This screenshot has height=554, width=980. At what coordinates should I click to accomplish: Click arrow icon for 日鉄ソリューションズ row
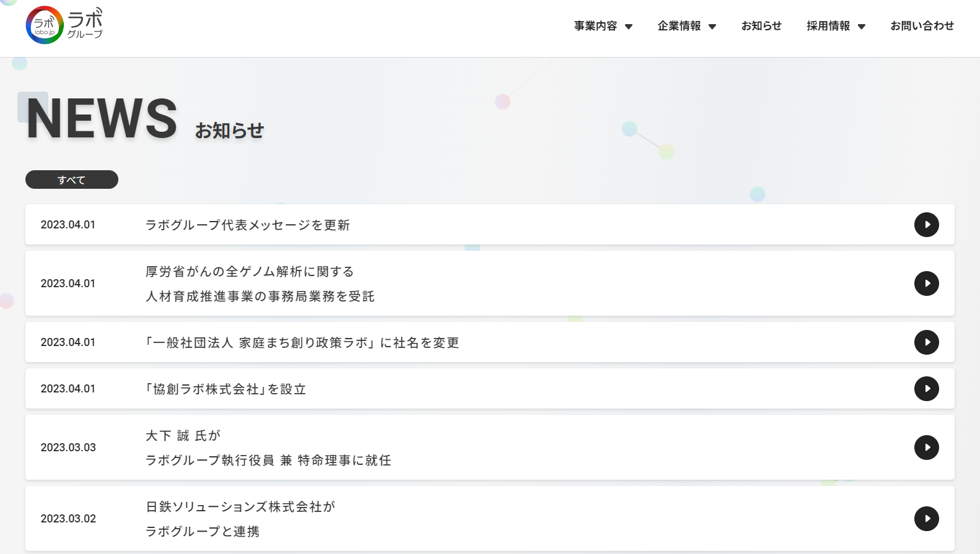pyautogui.click(x=927, y=519)
